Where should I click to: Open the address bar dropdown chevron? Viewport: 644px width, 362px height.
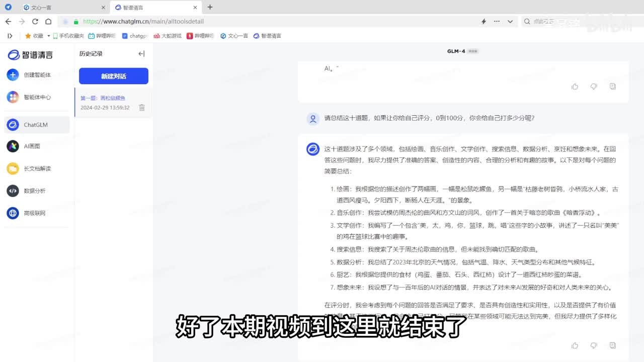(x=510, y=22)
